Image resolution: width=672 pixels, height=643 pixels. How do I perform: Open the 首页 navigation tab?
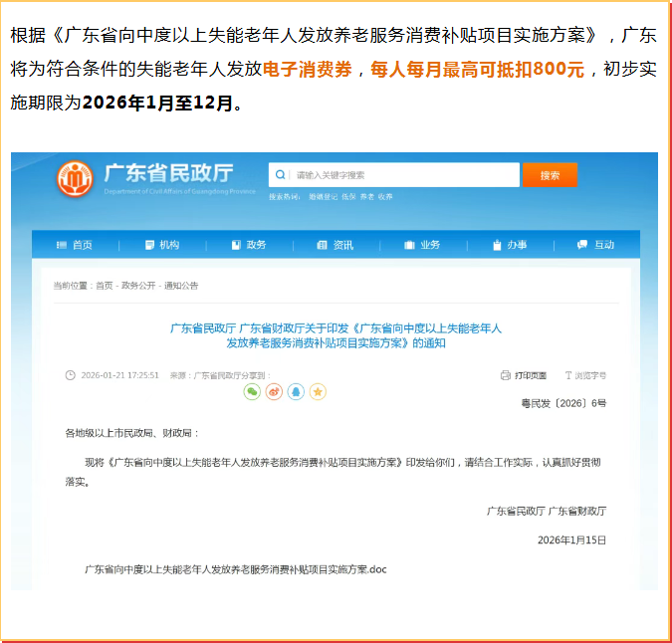point(76,245)
